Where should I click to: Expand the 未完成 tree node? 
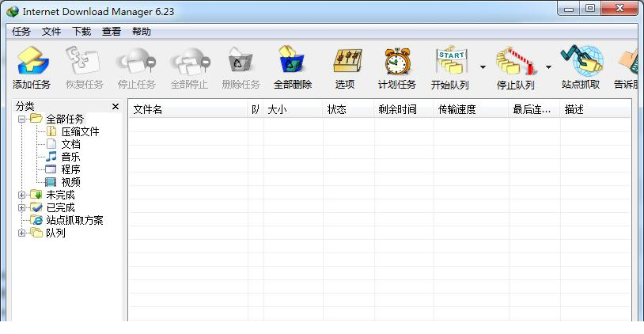click(22, 195)
